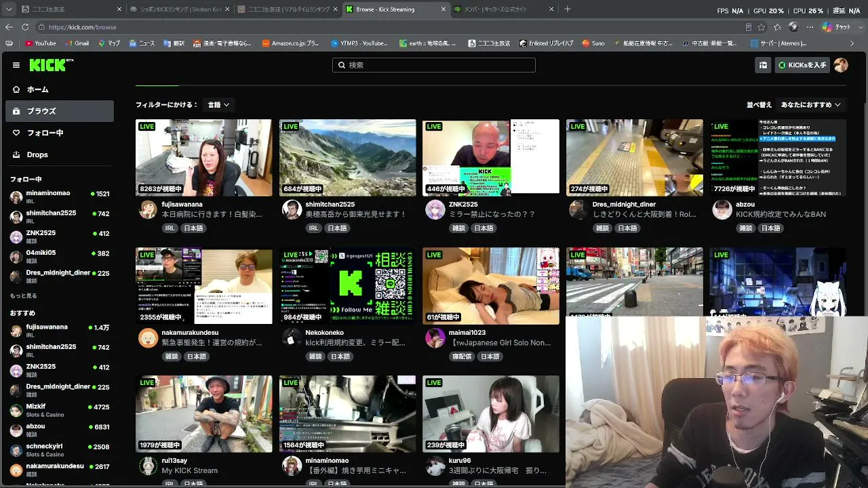This screenshot has height=488, width=868.
Task: Open the あなたにおすすめ sort dropdown
Action: [x=811, y=105]
